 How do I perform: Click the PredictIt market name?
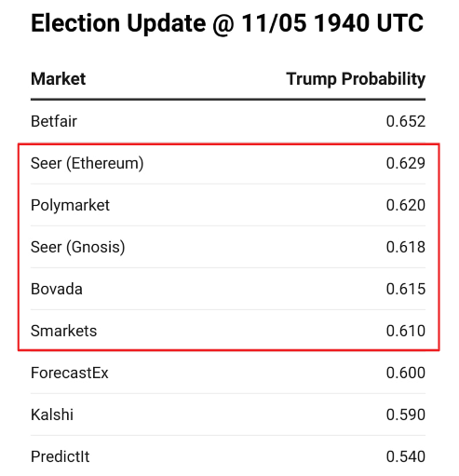coord(60,456)
